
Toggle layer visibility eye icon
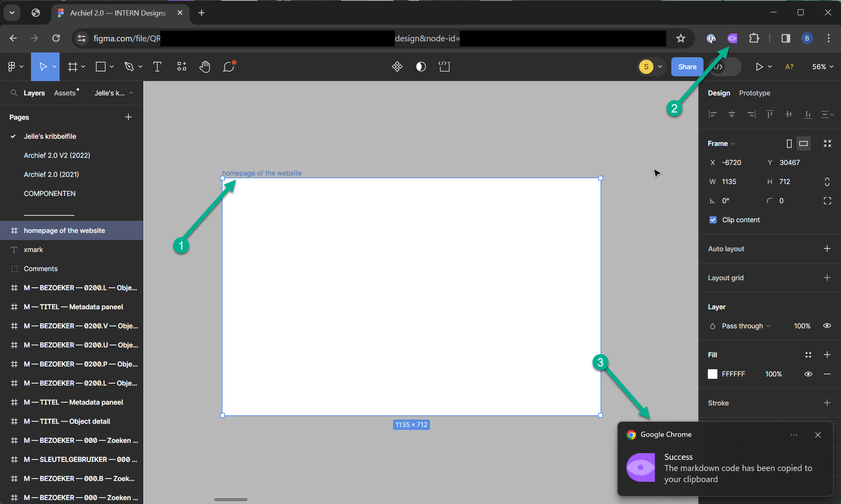pyautogui.click(x=828, y=326)
